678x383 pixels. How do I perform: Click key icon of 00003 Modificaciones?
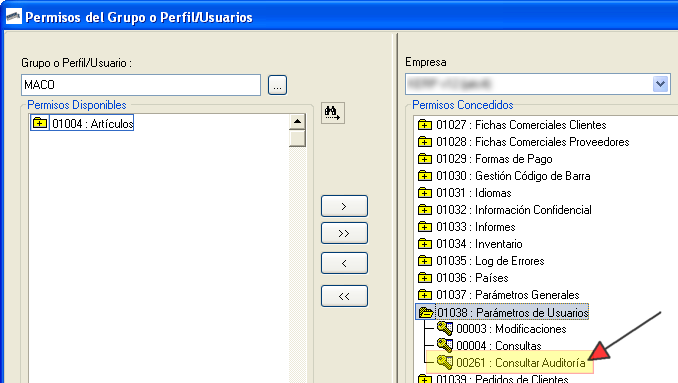(445, 329)
